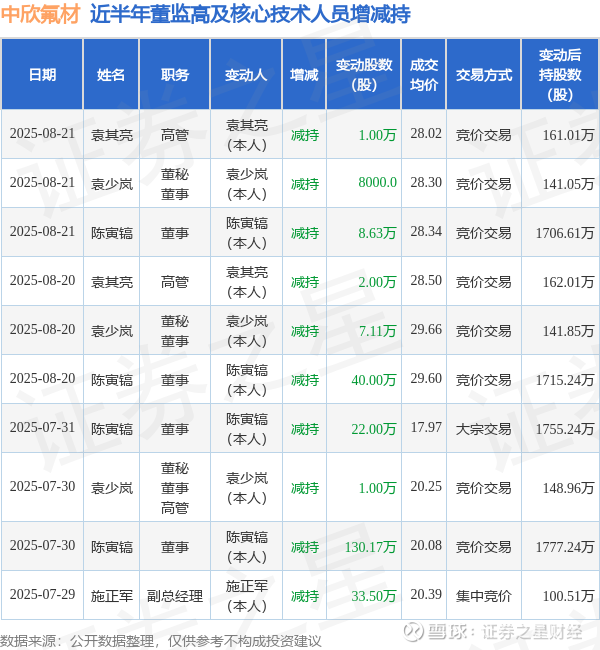Select the 姓名 column header
The image size is (600, 650).
coord(111,75)
